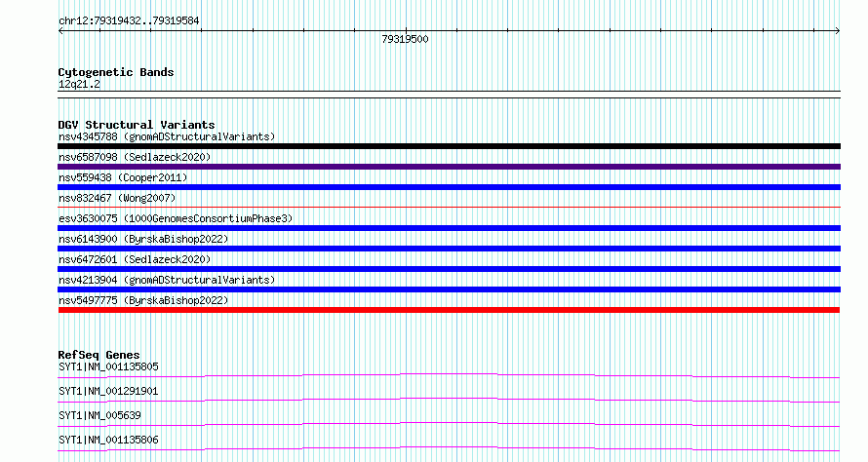Click the left scroll arrow on the ruler
The height and width of the screenshot is (462, 868).
click(x=60, y=31)
